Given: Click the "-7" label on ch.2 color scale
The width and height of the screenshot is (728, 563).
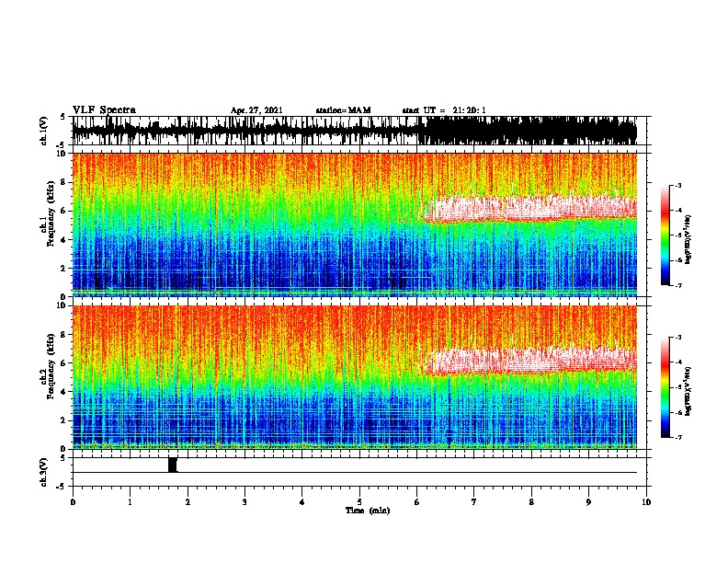Looking at the screenshot, I should 677,437.
